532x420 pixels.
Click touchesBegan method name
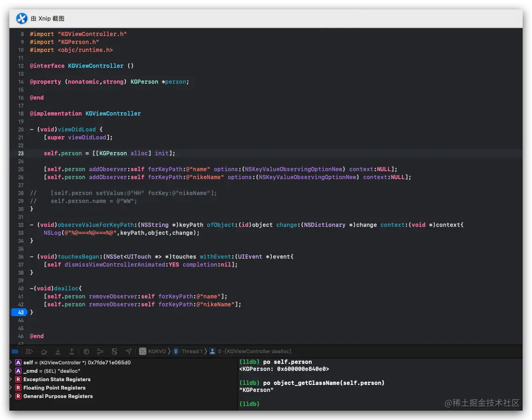pos(79,256)
